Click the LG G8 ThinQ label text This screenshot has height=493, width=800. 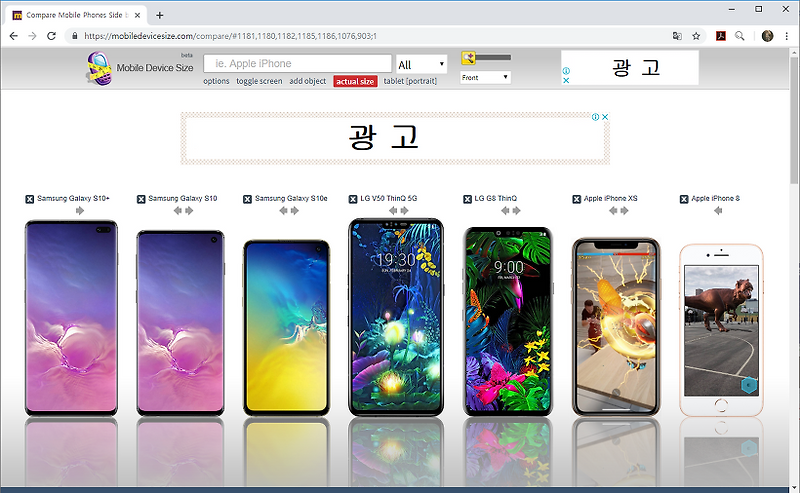[x=495, y=199]
